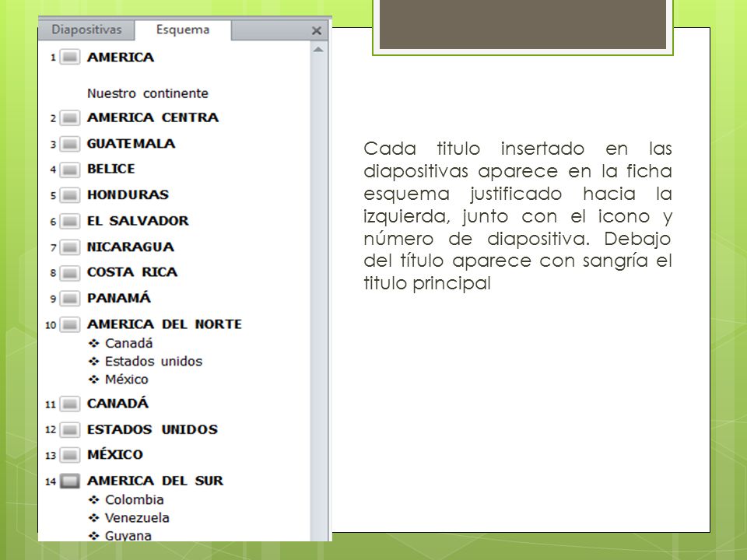Click the Venezuela bullet item
Screen dimensions: 747x560
point(137,518)
